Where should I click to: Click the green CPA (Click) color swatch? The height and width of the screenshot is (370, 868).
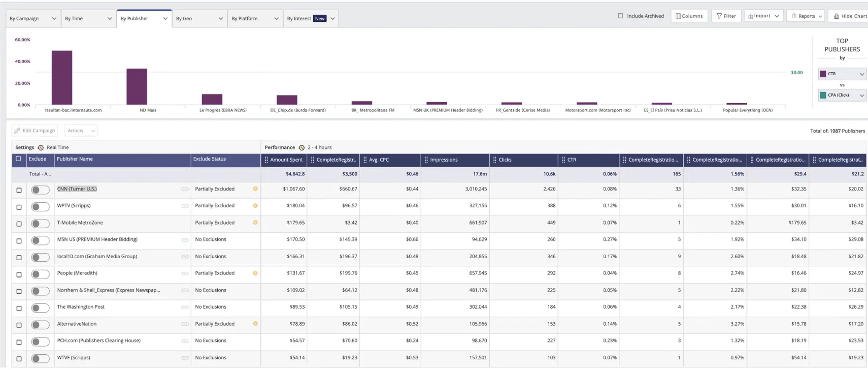(823, 95)
